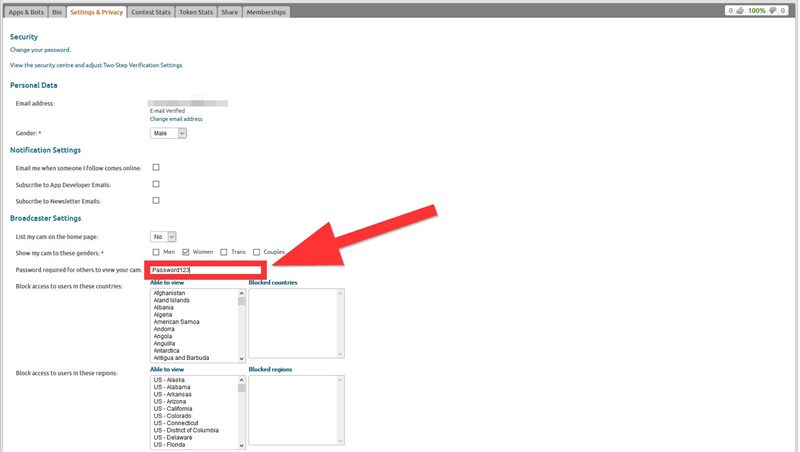Click the cam password input field
Viewport: 800px width, 452px height.
click(x=206, y=270)
